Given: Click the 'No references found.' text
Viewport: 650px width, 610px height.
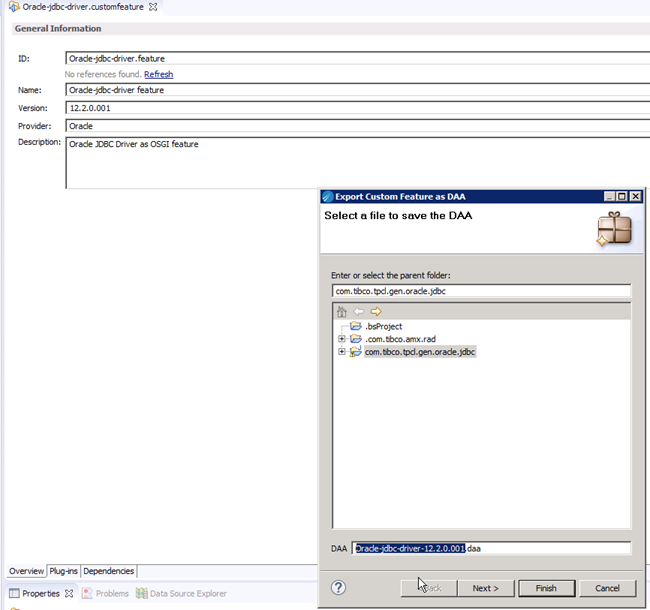Looking at the screenshot, I should click(x=103, y=74).
